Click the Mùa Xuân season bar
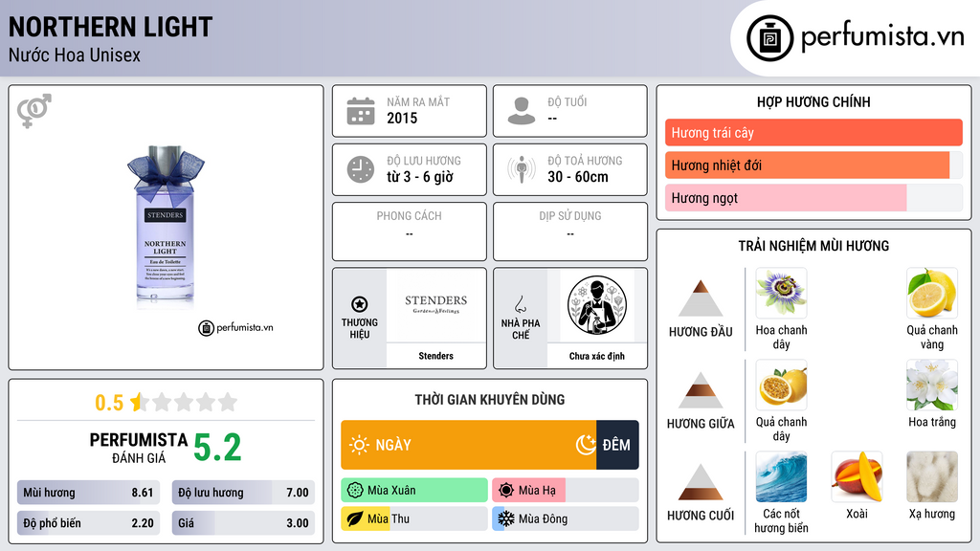 click(x=414, y=491)
